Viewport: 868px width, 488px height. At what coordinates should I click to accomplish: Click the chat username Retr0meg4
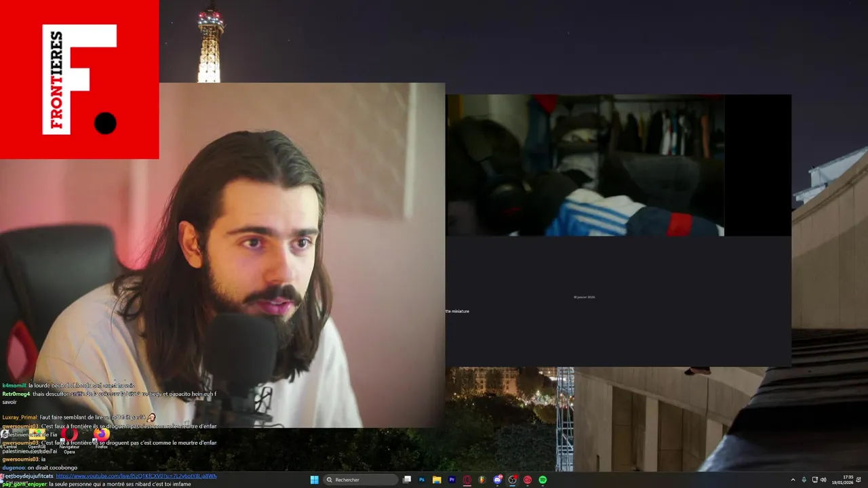point(16,394)
